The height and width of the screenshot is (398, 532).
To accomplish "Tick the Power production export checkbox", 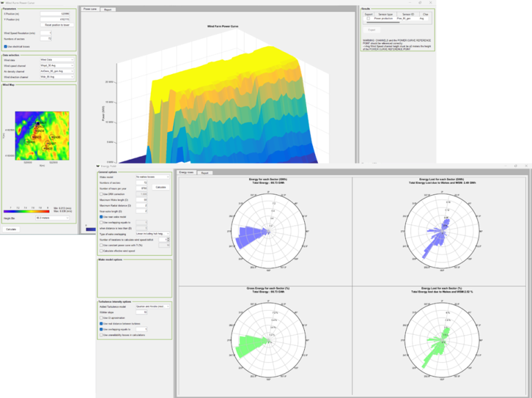I will point(368,18).
